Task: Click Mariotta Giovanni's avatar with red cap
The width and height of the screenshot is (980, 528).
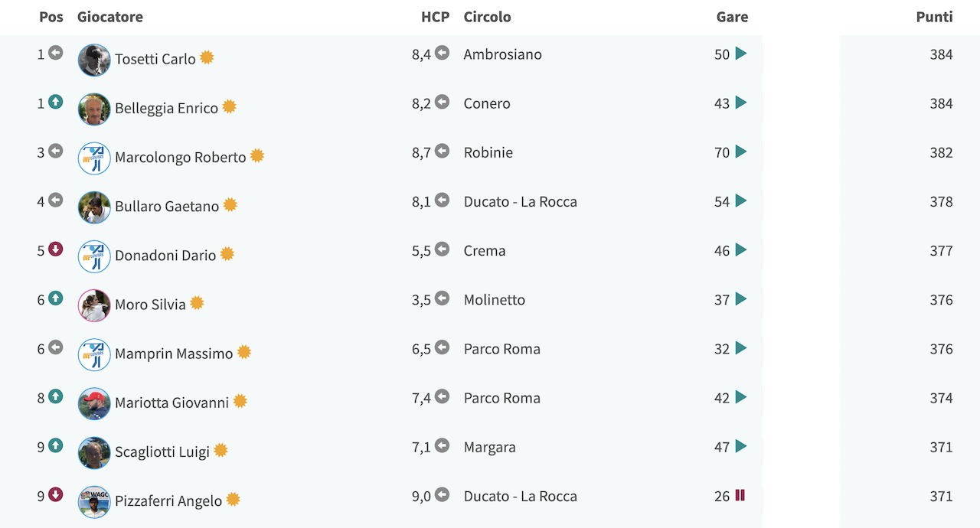Action: (94, 403)
